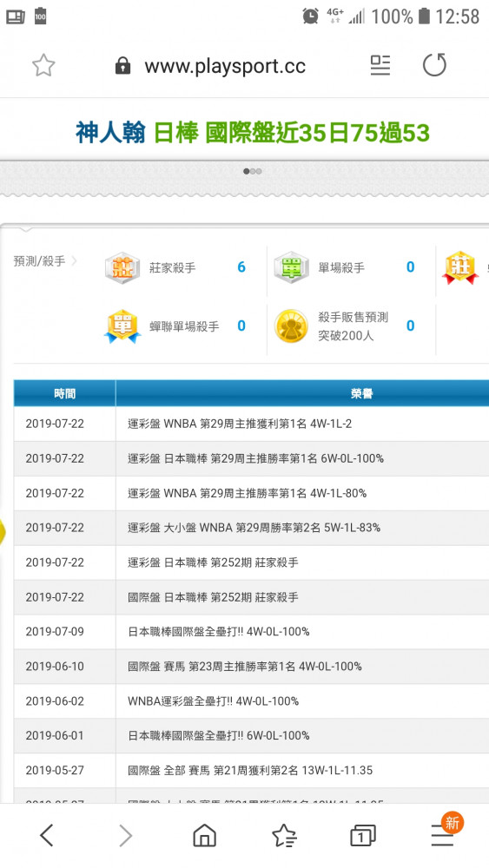This screenshot has height=868, width=489.
Task: Go forward with browser forward arrow
Action: (x=126, y=835)
